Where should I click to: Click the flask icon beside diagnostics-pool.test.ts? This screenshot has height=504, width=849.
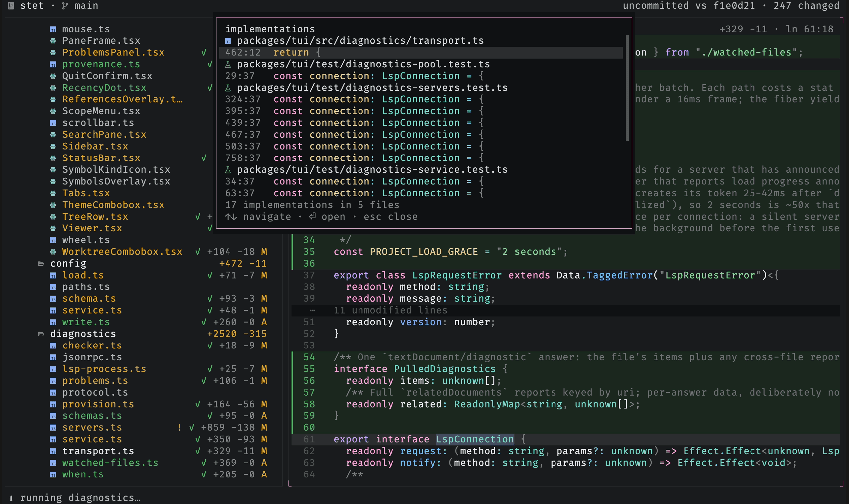tap(228, 65)
